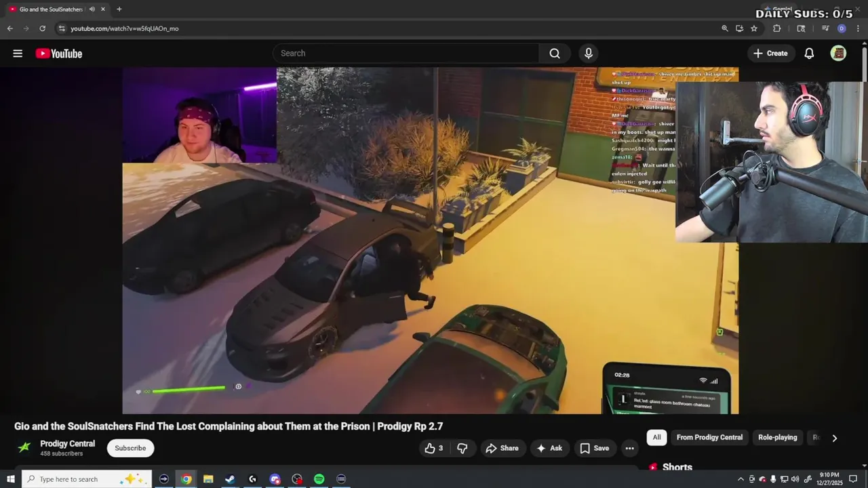Go to YouTube home via logo
The image size is (868, 488).
(59, 54)
